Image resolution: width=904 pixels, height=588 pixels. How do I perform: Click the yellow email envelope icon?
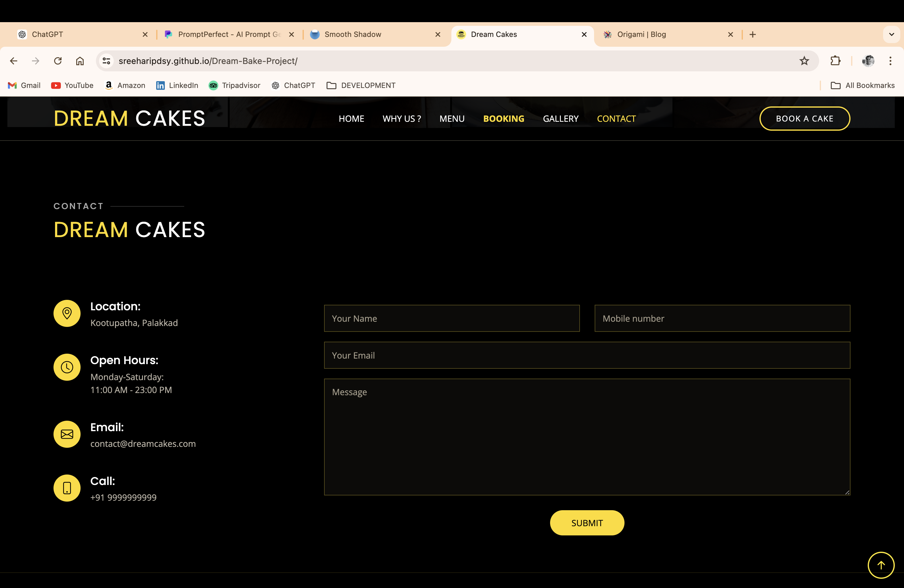tap(67, 434)
